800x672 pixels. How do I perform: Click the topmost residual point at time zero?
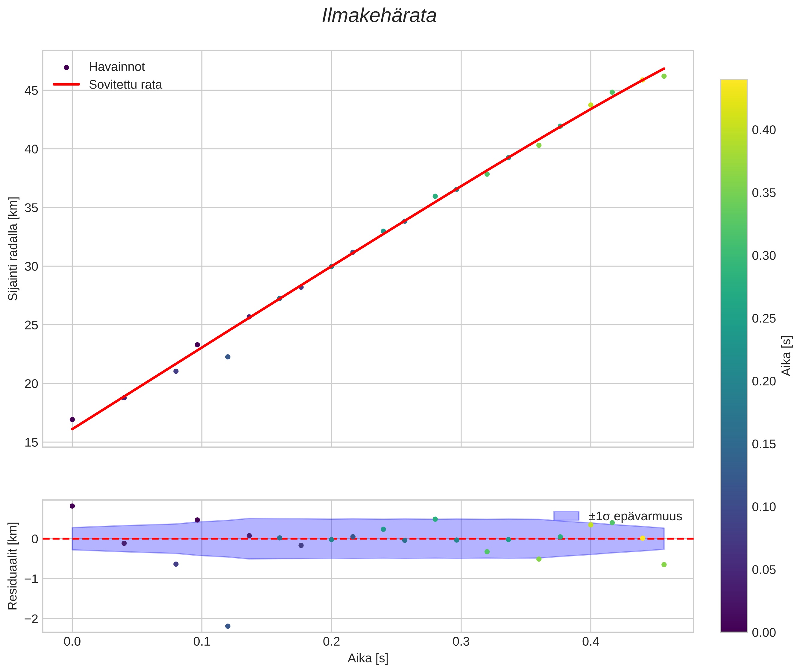(72, 506)
